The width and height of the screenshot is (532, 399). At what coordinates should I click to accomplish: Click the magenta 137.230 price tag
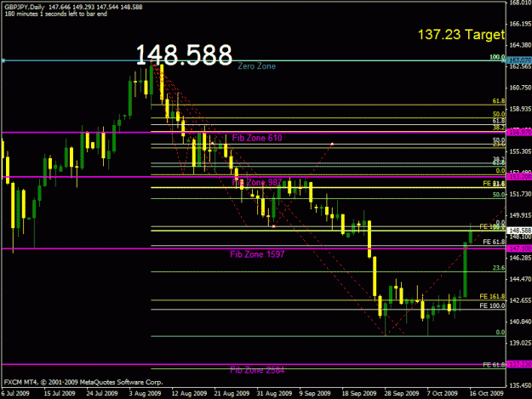519,364
